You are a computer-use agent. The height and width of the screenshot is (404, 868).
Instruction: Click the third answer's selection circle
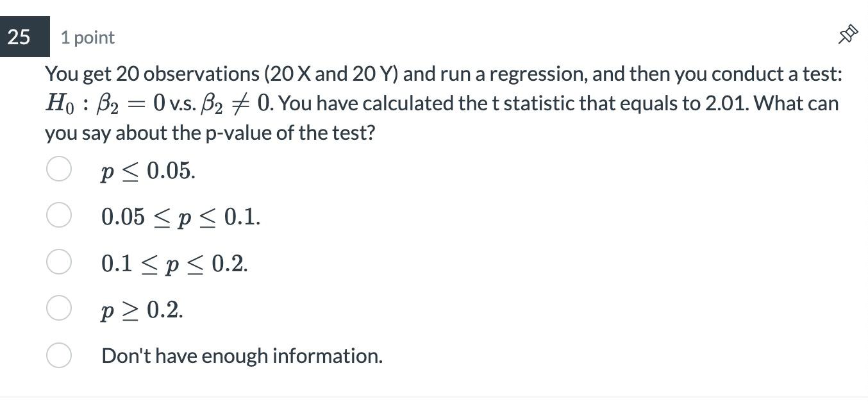click(58, 261)
